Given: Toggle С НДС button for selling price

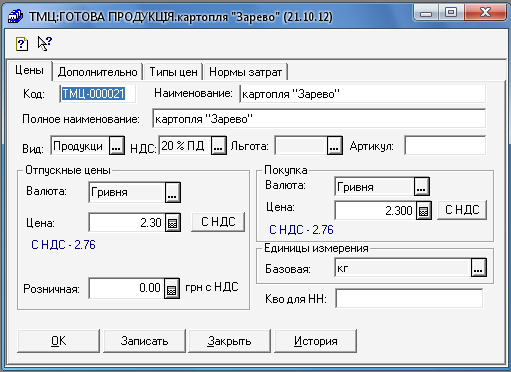Looking at the screenshot, I should tap(218, 222).
